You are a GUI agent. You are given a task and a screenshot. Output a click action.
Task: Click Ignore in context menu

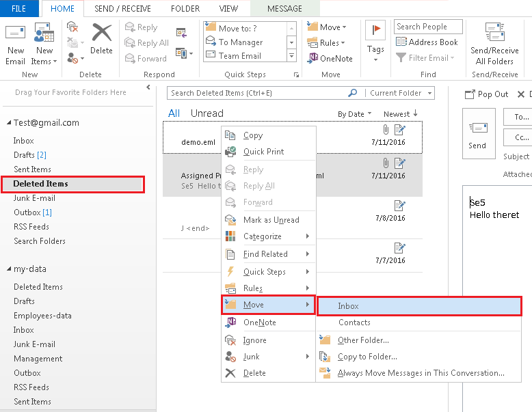click(x=268, y=340)
